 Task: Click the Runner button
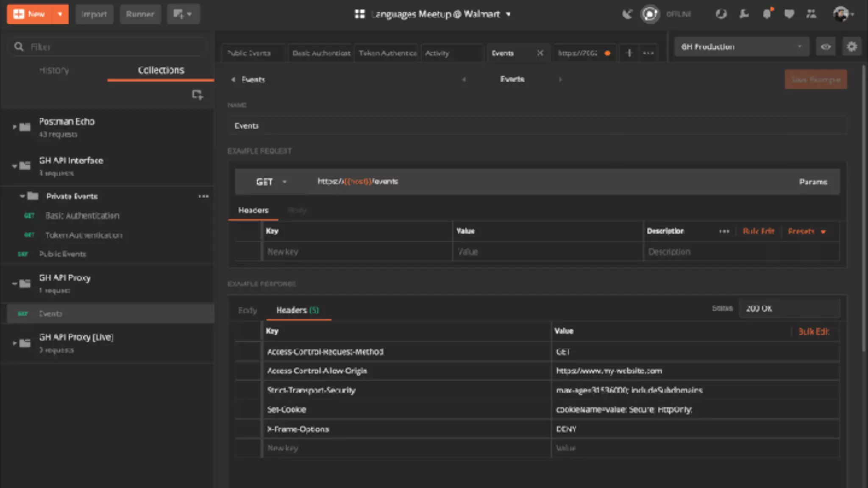click(140, 14)
